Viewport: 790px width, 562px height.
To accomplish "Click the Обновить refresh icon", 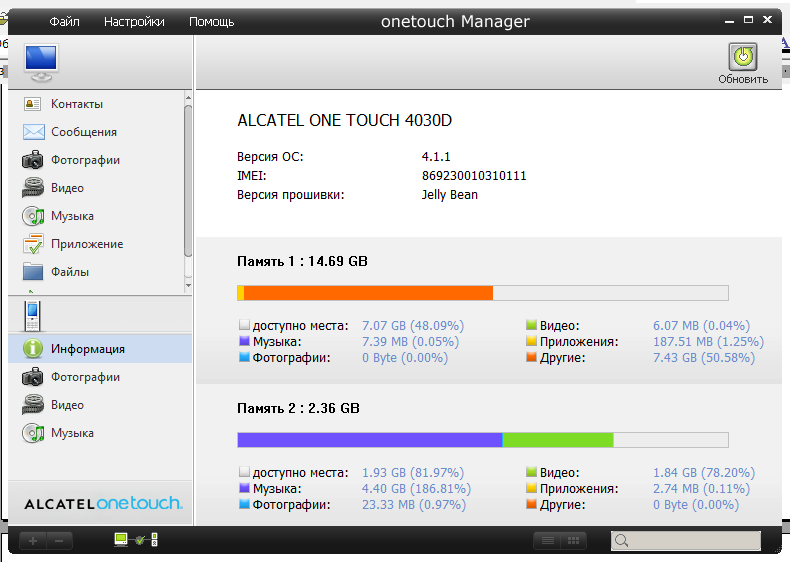I will 743,58.
